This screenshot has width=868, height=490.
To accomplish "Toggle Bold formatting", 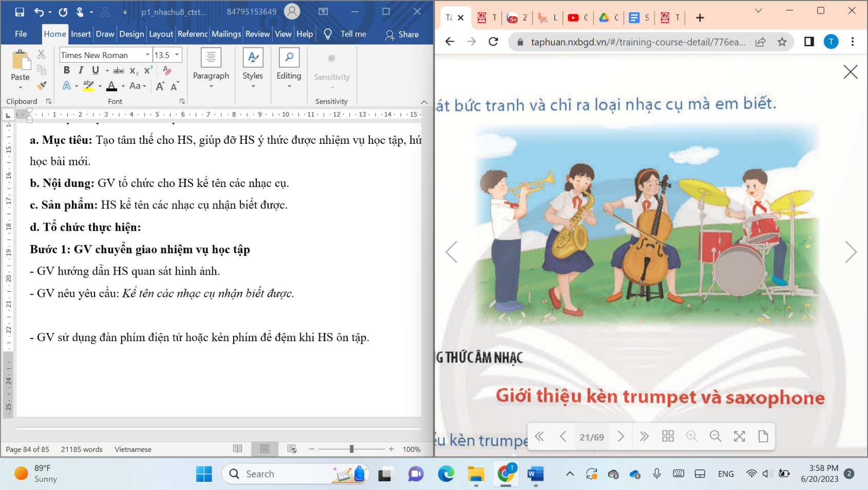I will 66,70.
